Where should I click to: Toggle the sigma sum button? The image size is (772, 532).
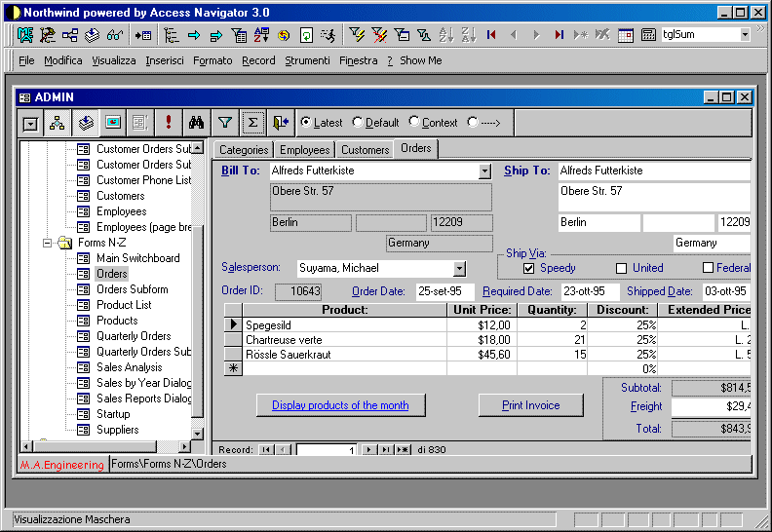(253, 123)
